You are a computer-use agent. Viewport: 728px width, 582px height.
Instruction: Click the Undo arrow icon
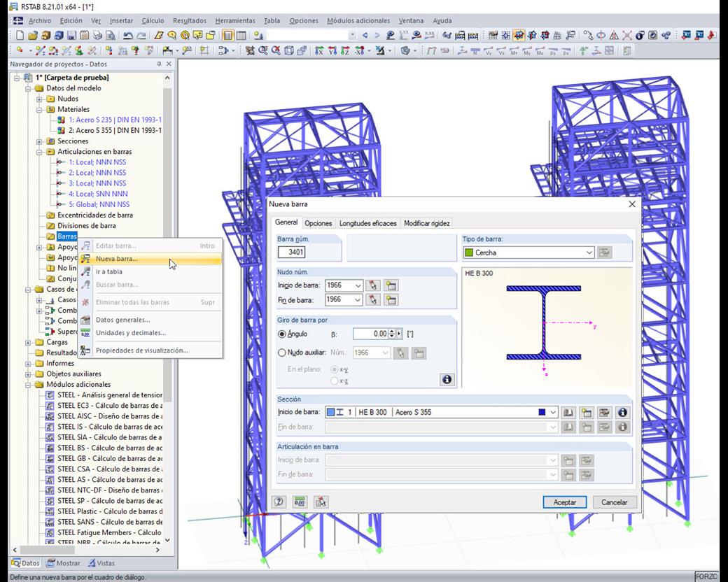click(128, 35)
